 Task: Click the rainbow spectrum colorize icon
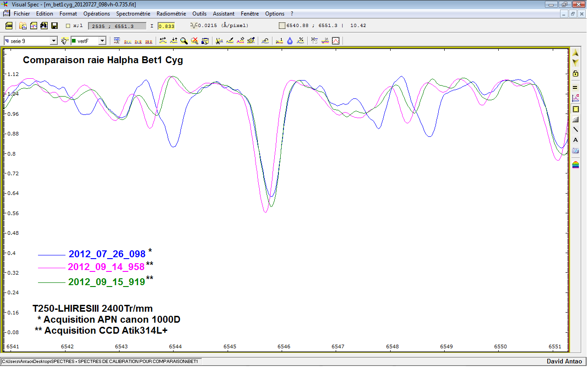(576, 165)
